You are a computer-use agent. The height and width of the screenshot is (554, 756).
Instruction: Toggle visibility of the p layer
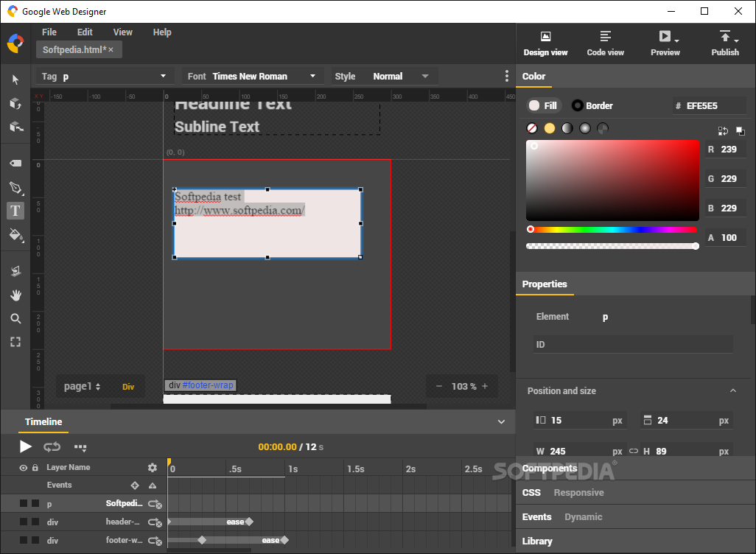[23, 503]
